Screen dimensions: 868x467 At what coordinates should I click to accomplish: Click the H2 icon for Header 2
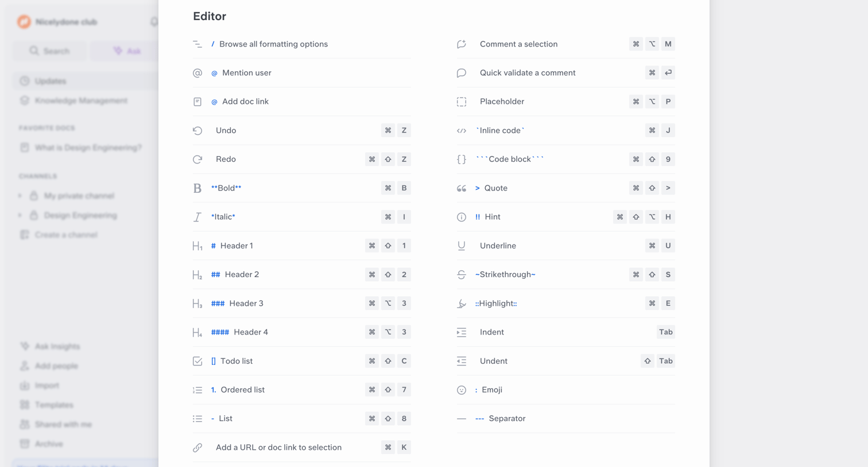click(197, 275)
